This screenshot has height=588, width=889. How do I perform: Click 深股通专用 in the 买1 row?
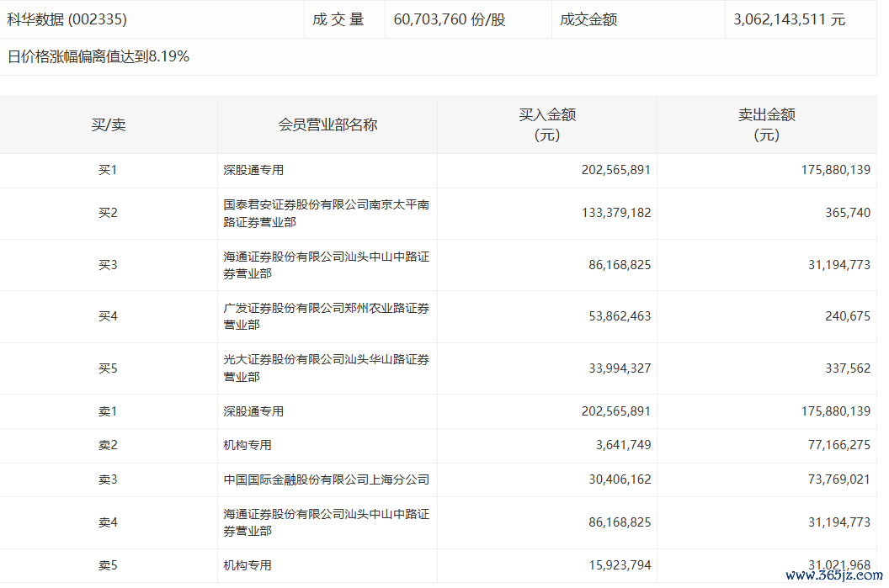[x=253, y=170]
